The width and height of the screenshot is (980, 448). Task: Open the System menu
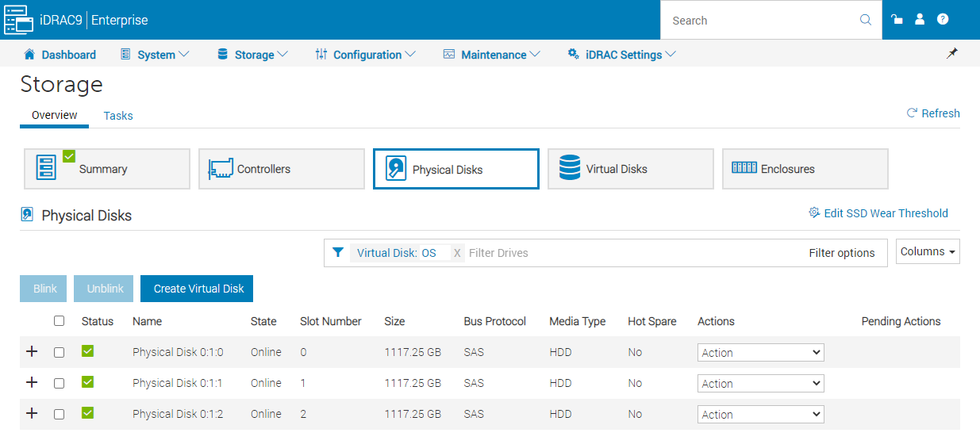[155, 55]
